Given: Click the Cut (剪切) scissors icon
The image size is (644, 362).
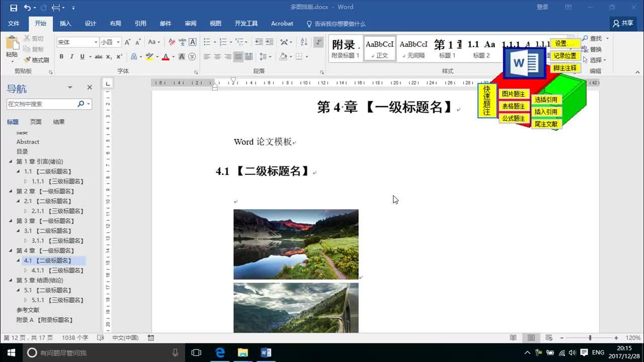Looking at the screenshot, I should tap(27, 39).
